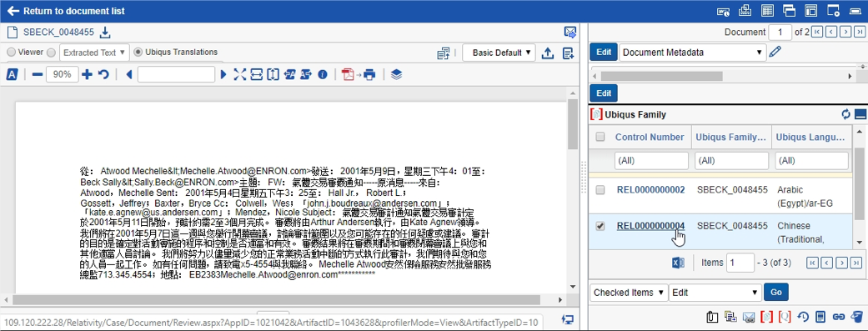Viewport: 868px width, 331px height.
Task: Zoom in with the plus icon
Action: (x=87, y=74)
